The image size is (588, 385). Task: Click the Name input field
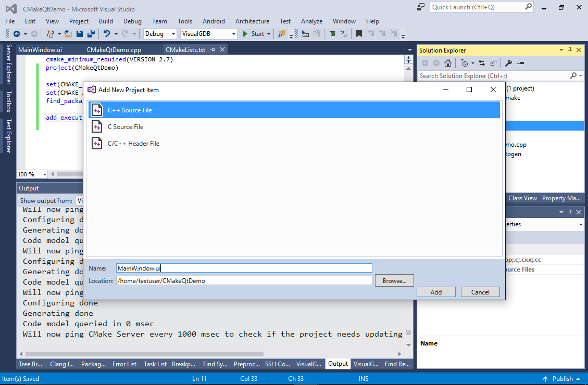[x=244, y=268]
